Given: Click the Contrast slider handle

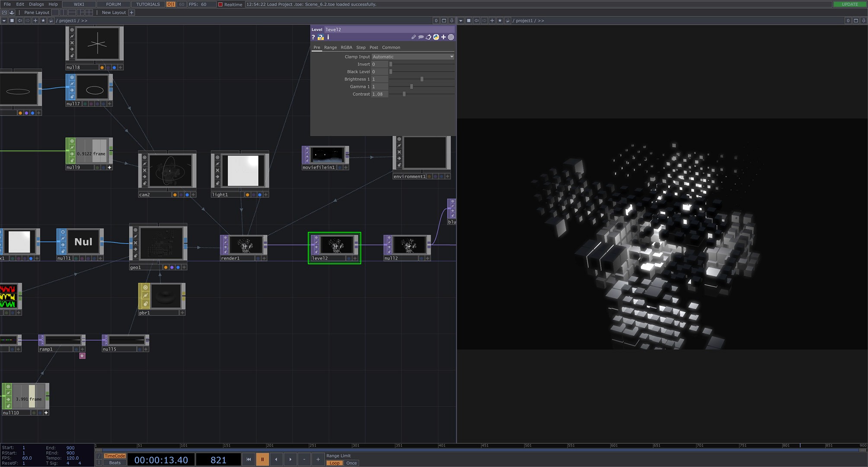Looking at the screenshot, I should pos(404,94).
